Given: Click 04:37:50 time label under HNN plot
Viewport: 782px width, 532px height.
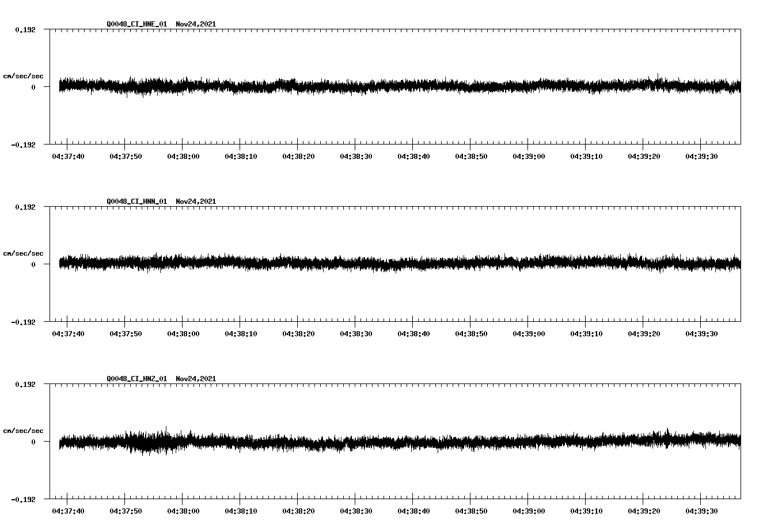Looking at the screenshot, I should (x=126, y=333).
